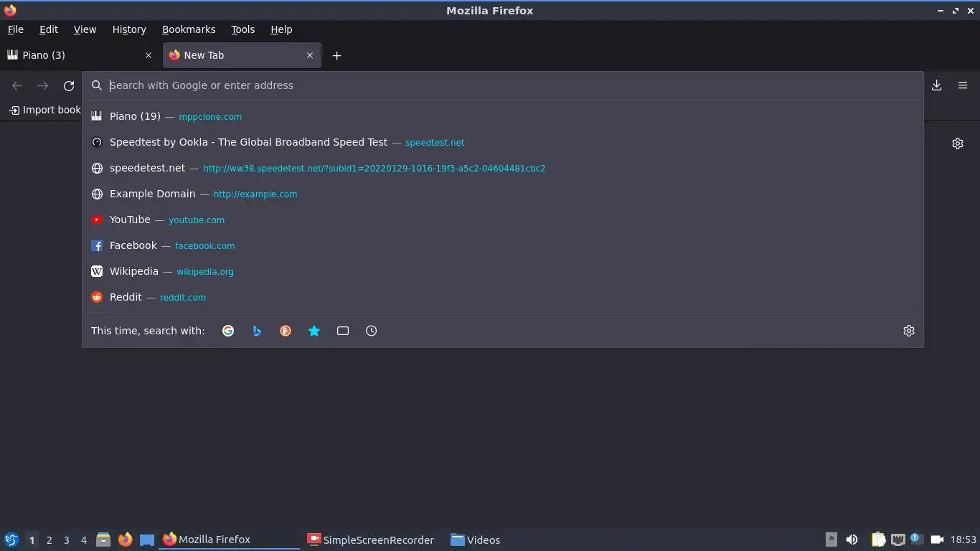The image size is (980, 551).
Task: Click Import bookmarks toolbar button
Action: (x=44, y=110)
